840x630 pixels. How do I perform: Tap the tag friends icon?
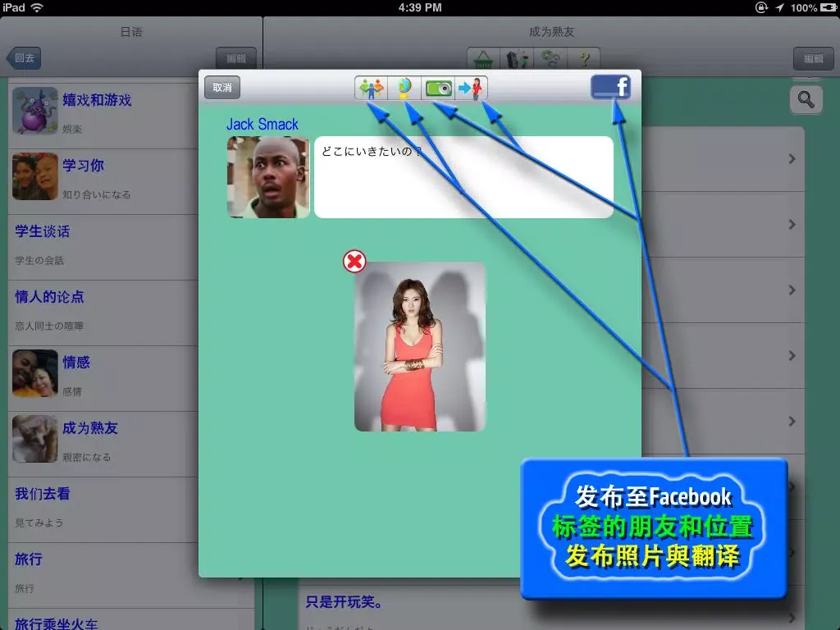click(x=371, y=88)
